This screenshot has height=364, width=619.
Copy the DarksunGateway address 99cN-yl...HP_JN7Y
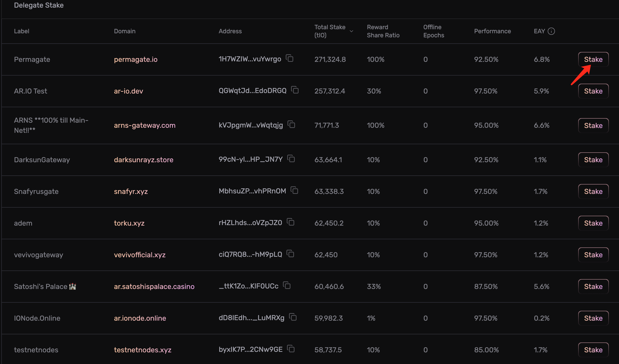[291, 159]
